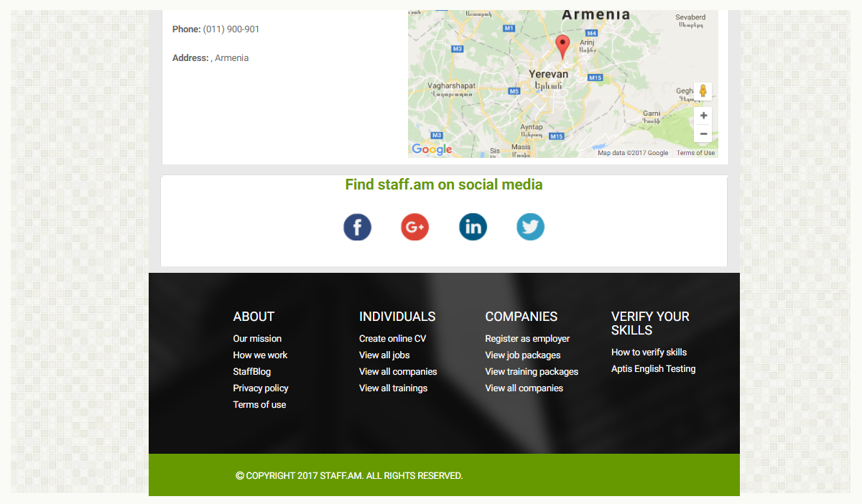This screenshot has width=862, height=504.
Task: Click the map zoom in plus button
Action: click(703, 116)
